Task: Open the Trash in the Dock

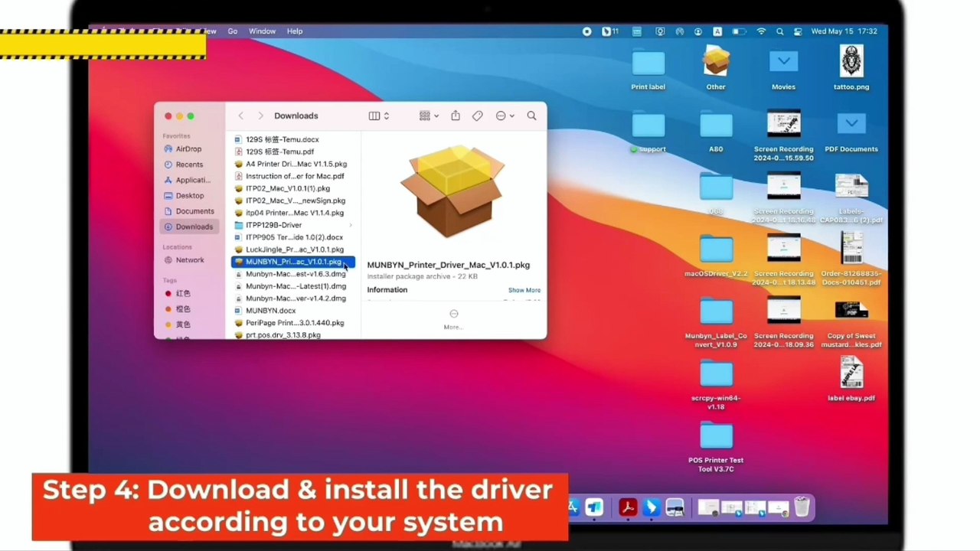Action: click(802, 507)
